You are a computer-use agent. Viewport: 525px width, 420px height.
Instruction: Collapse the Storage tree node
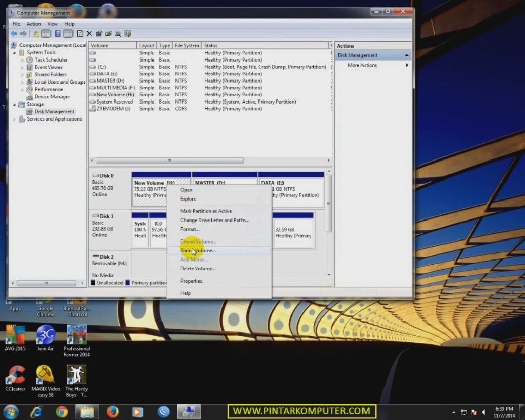click(14, 105)
